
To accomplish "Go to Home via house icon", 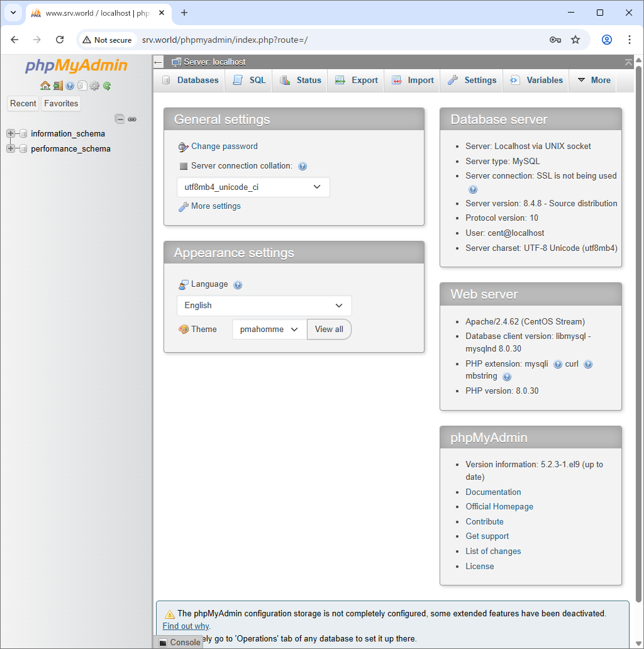I will pyautogui.click(x=45, y=86).
